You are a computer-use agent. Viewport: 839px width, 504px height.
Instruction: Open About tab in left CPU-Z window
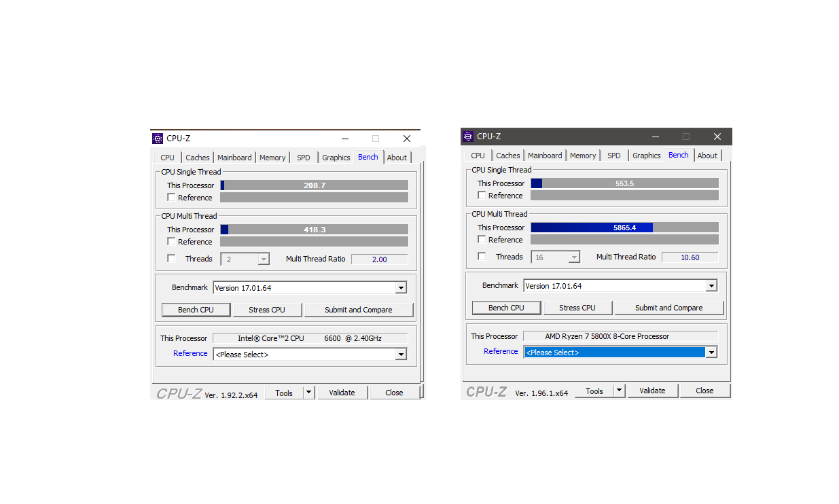pos(397,158)
